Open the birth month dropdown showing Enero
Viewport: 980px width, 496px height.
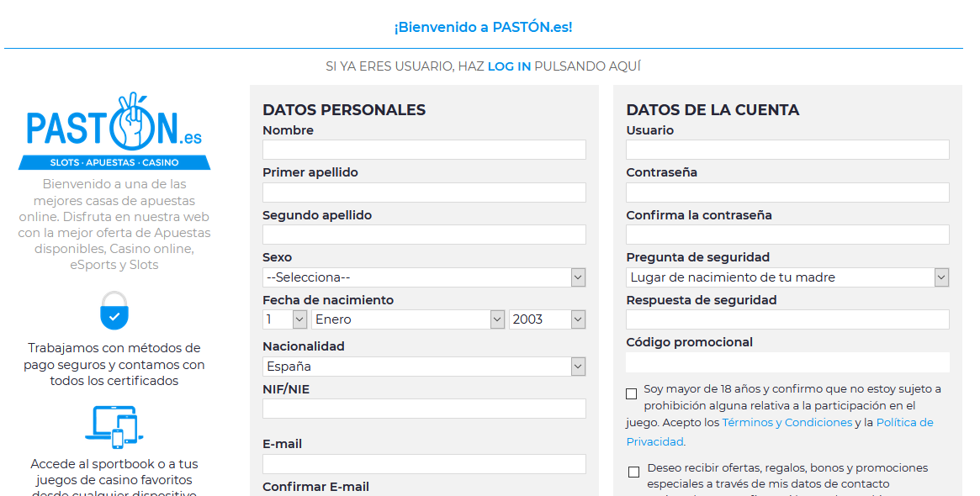click(x=408, y=319)
